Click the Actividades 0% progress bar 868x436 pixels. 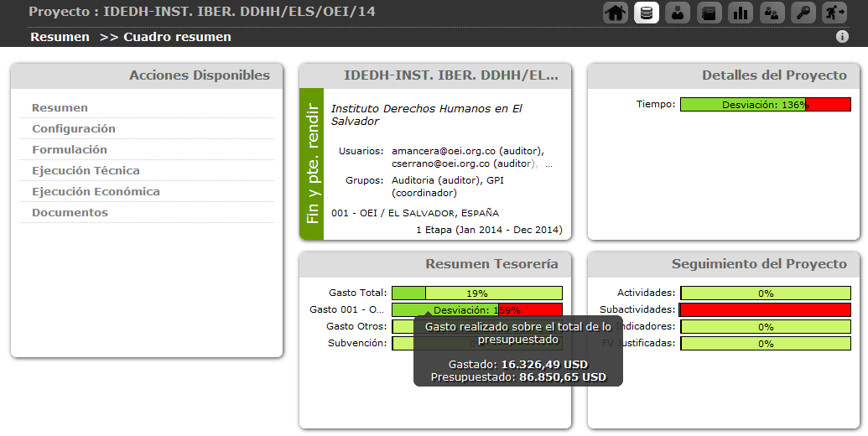pyautogui.click(x=766, y=293)
